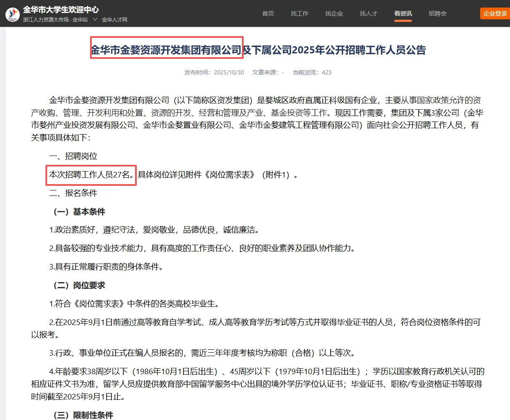Viewport: 510px width, 420px height.
Task: Click the page vertical scrollbar
Action: pyautogui.click(x=508, y=168)
